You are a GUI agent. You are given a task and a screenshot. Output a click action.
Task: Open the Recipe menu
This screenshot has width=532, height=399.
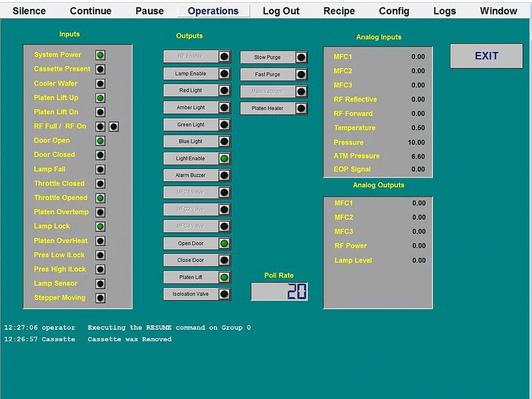coord(339,11)
